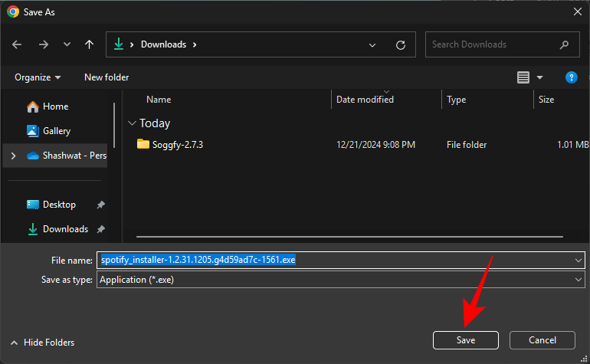This screenshot has height=364, width=590.
Task: Expand the address bar history dropdown
Action: tap(372, 44)
